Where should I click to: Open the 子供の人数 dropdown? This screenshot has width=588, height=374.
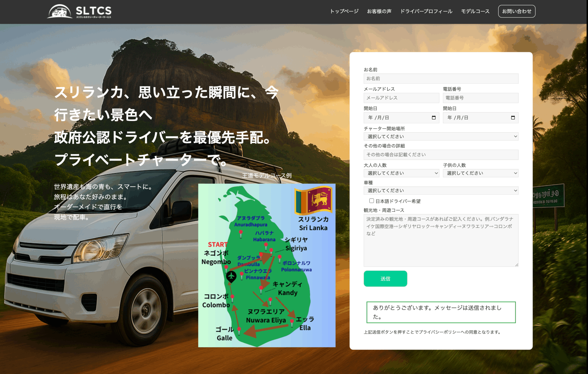point(481,173)
